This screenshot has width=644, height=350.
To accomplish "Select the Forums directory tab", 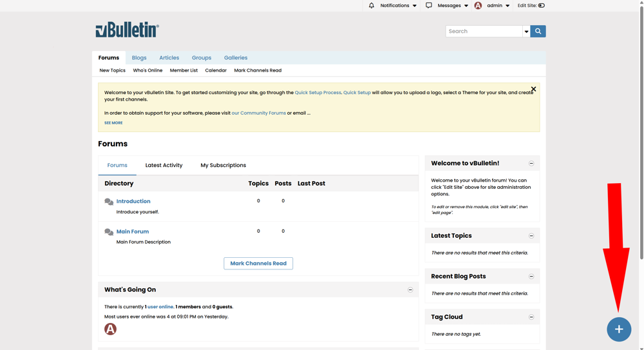I will click(117, 166).
